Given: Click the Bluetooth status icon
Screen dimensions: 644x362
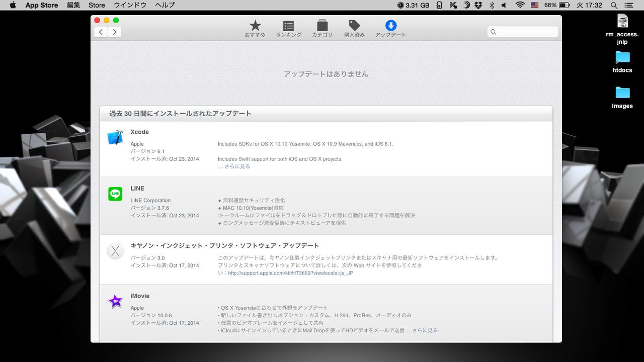Looking at the screenshot, I should tap(492, 5).
